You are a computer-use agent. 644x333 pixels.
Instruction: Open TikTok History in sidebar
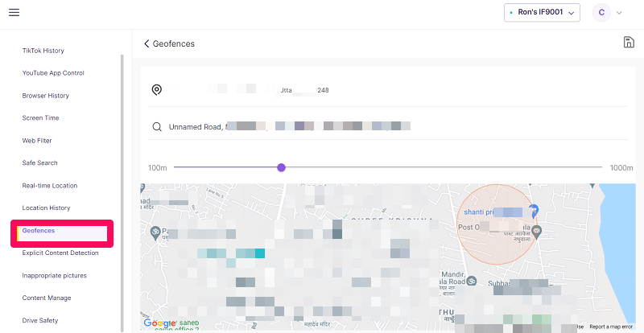tap(43, 51)
